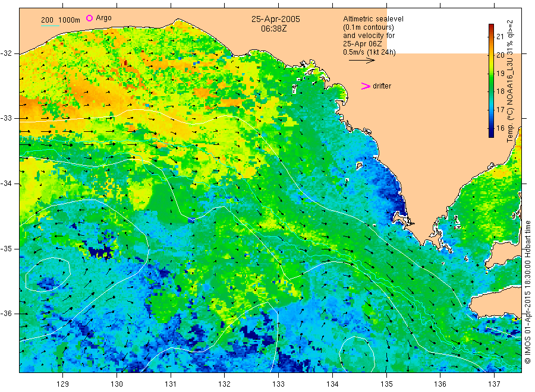The height and width of the screenshot is (392, 535).
Task: Click the '25-Apr 06Z' caption line
Action: [363, 44]
